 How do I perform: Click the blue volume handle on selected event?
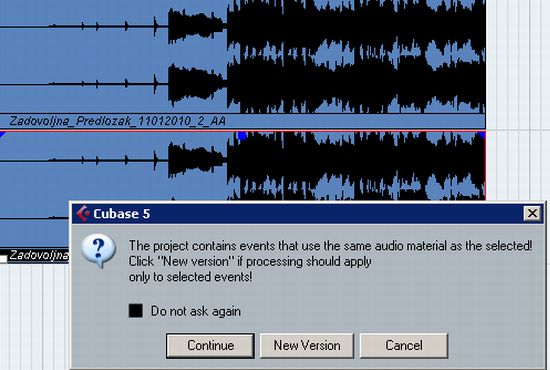point(242,135)
